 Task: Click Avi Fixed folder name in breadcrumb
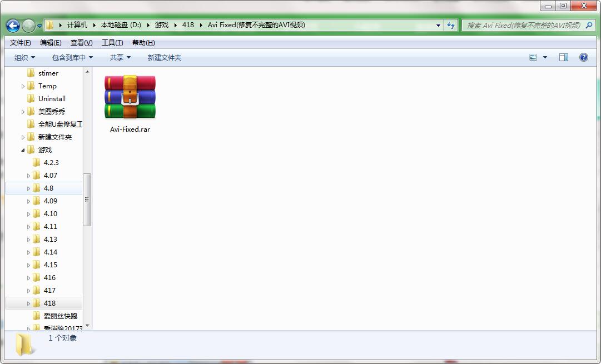pyautogui.click(x=256, y=25)
